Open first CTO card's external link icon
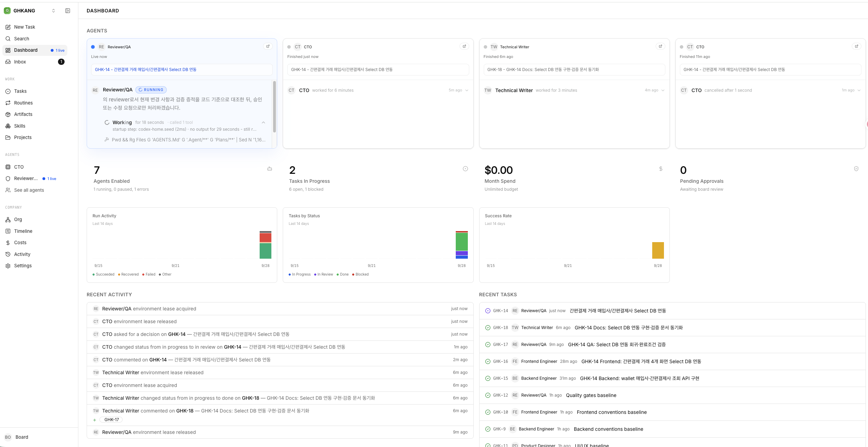Viewport: 868px width, 447px height. click(x=464, y=46)
